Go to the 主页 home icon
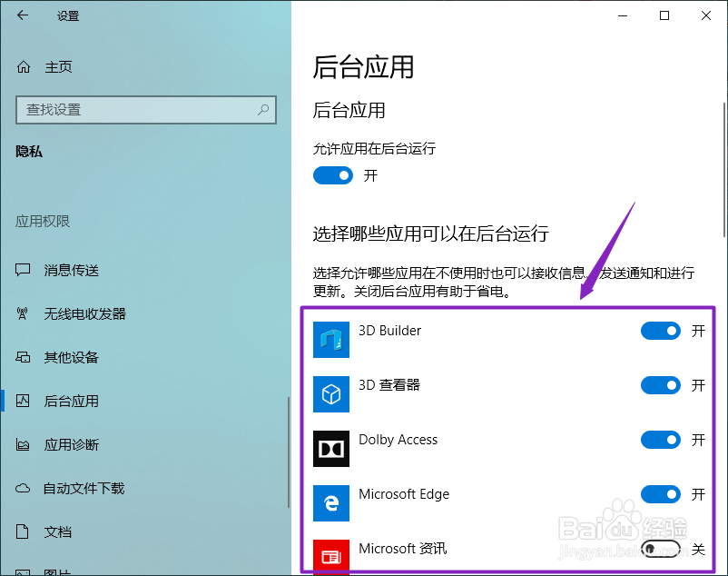The width and height of the screenshot is (728, 576). coord(24,67)
